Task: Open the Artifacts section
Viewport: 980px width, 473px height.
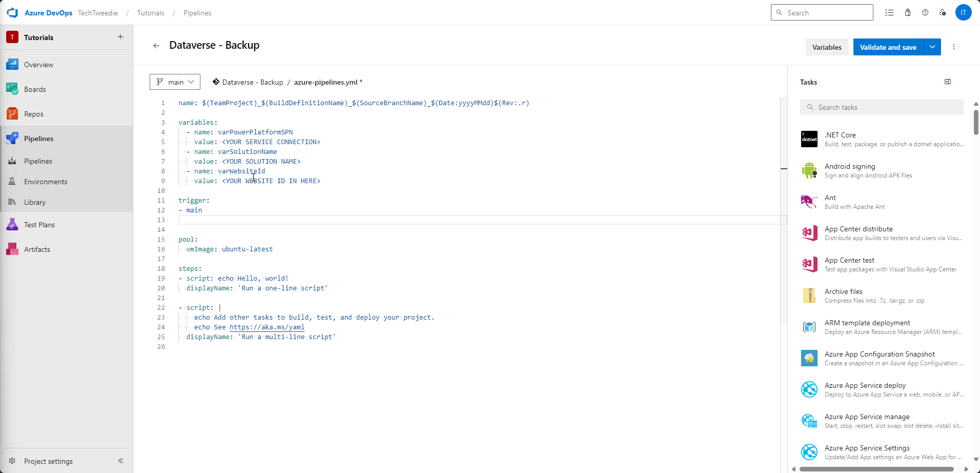Action: [36, 249]
